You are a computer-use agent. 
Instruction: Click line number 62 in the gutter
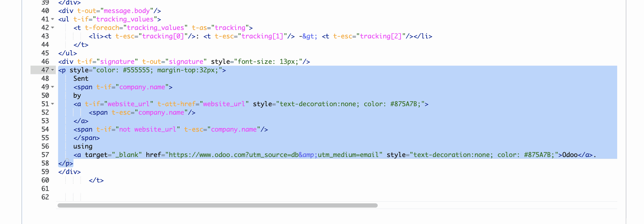pos(45,197)
